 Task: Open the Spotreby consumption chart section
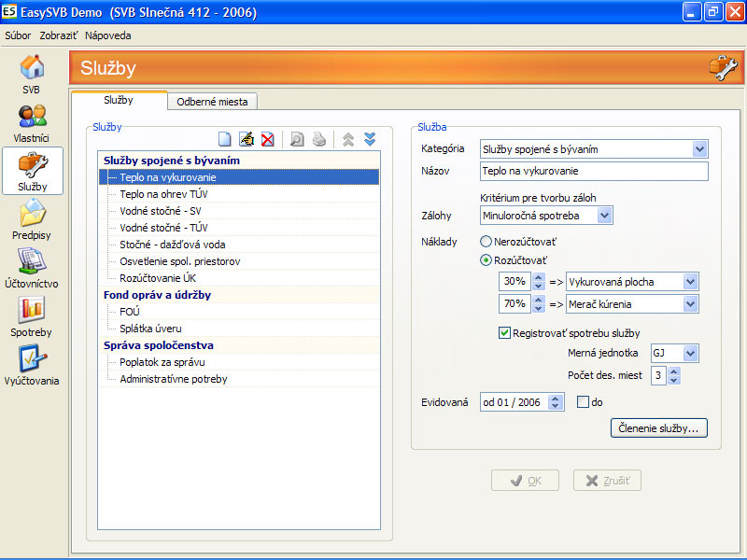(32, 317)
